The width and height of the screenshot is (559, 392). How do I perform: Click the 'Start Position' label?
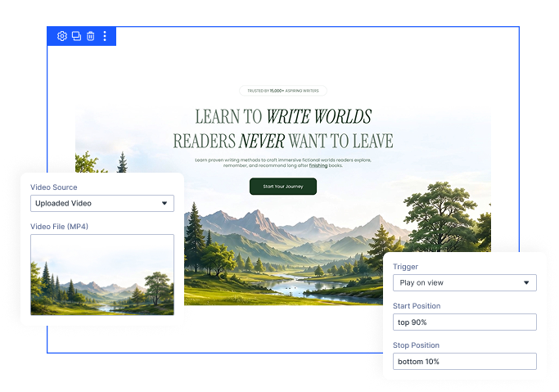417,306
